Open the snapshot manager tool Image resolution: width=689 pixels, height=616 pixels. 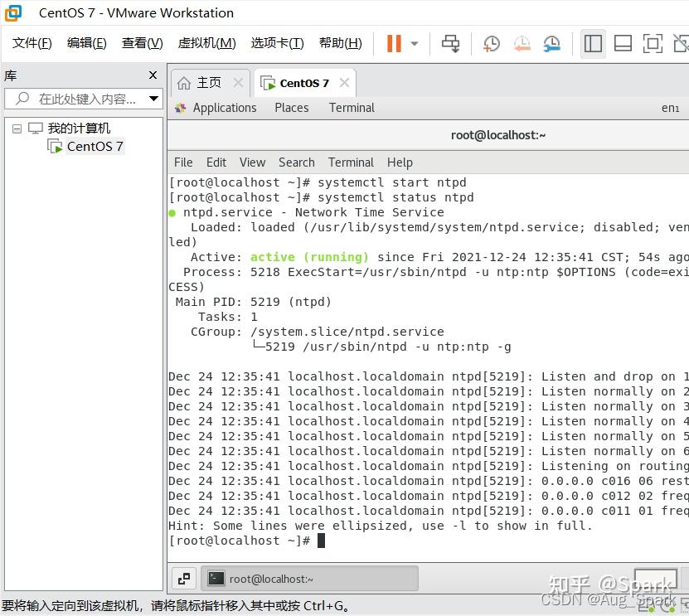[551, 43]
